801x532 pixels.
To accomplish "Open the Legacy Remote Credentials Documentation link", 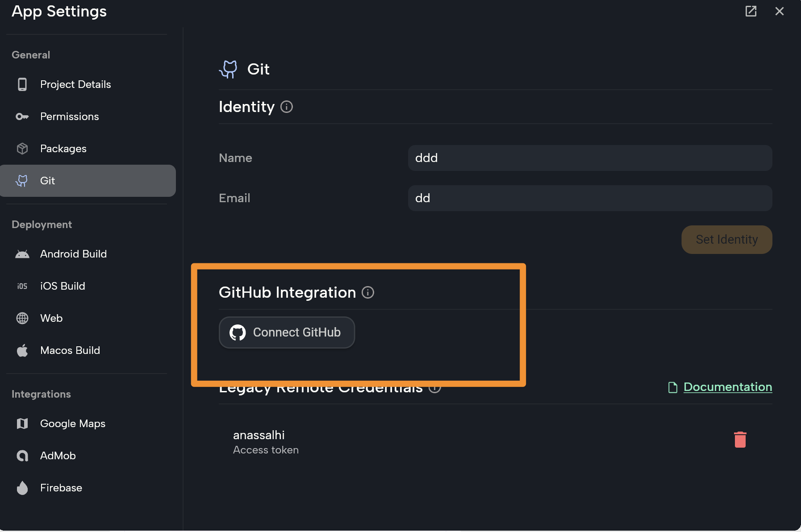I will pyautogui.click(x=727, y=387).
